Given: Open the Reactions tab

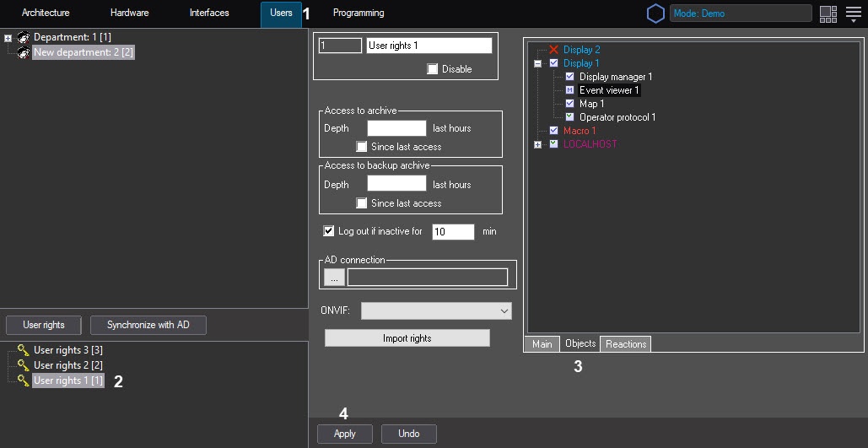Looking at the screenshot, I should point(626,344).
